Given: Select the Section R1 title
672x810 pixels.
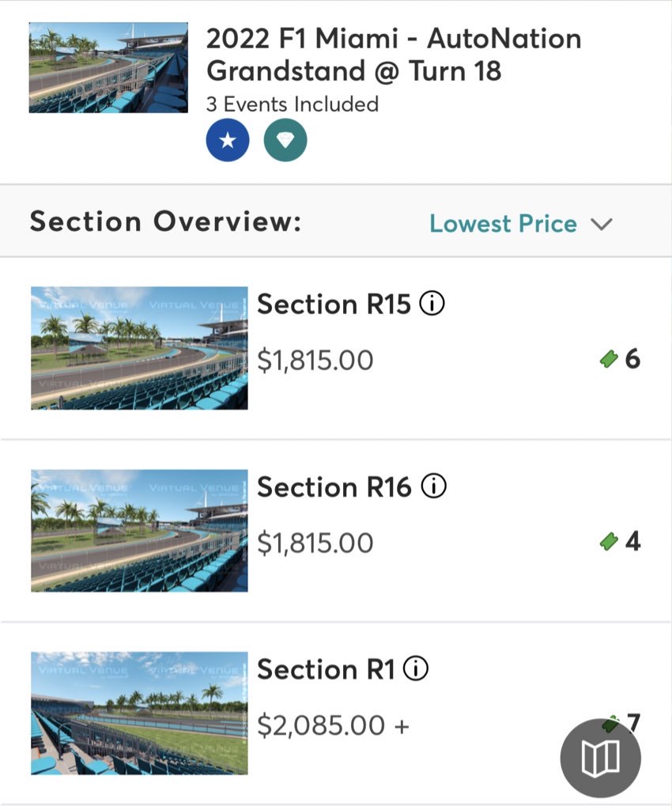Looking at the screenshot, I should coord(326,669).
